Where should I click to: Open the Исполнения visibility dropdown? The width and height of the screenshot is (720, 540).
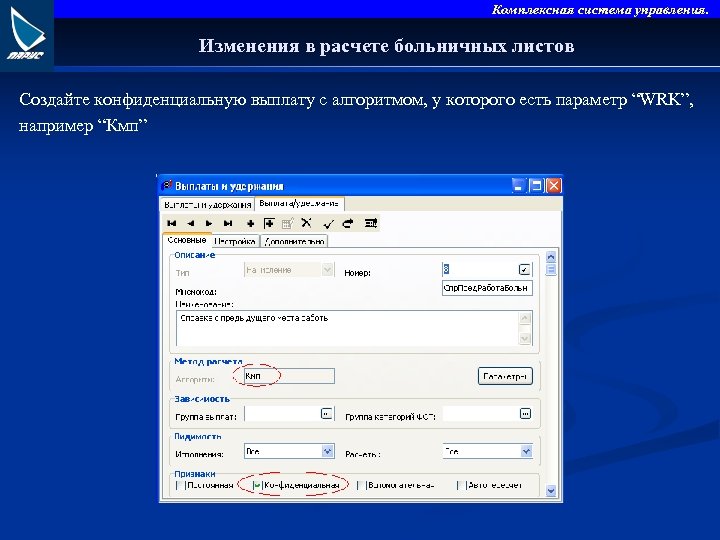point(327,451)
